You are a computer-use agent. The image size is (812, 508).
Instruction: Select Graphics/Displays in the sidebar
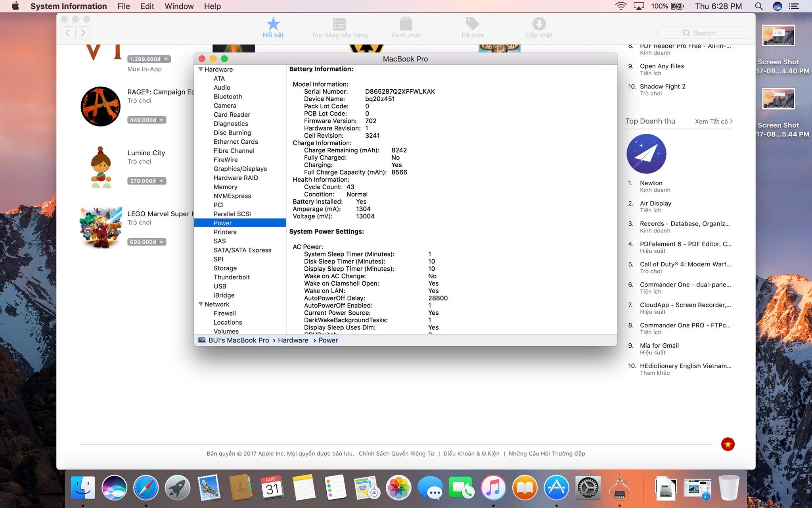tap(240, 169)
